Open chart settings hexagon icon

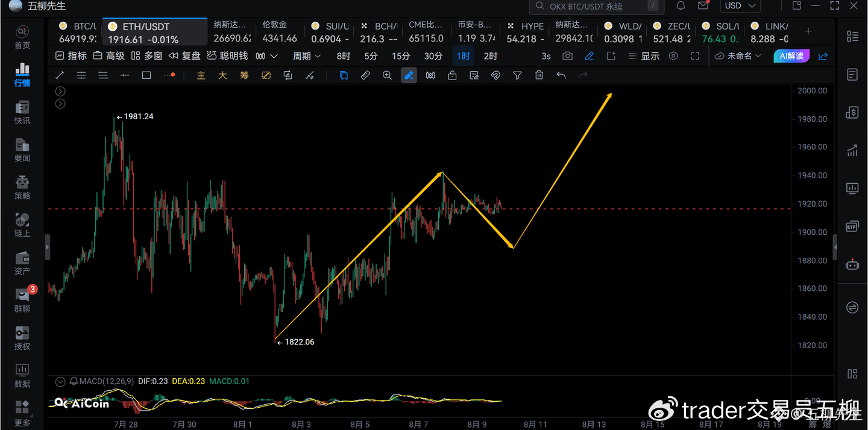click(x=674, y=56)
